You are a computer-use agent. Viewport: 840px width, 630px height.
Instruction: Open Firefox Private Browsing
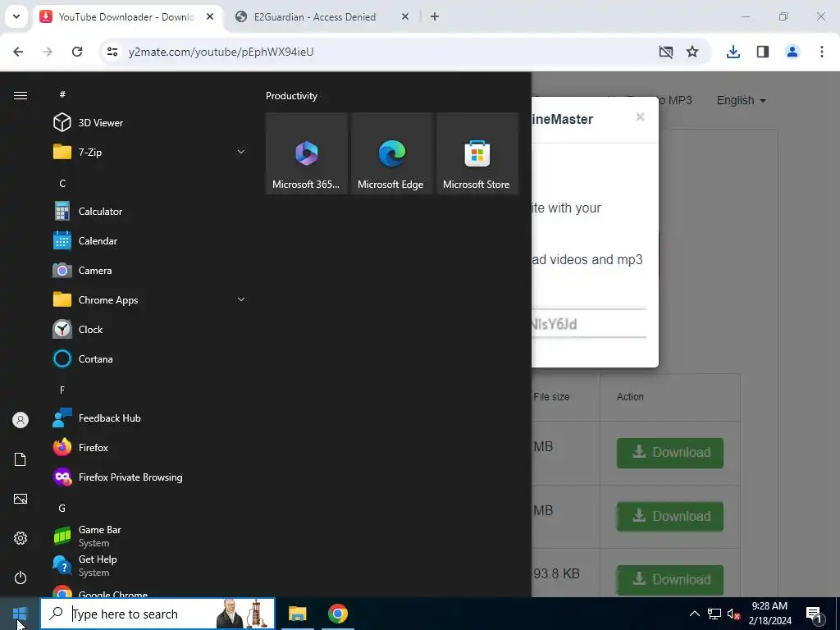[x=148, y=477]
